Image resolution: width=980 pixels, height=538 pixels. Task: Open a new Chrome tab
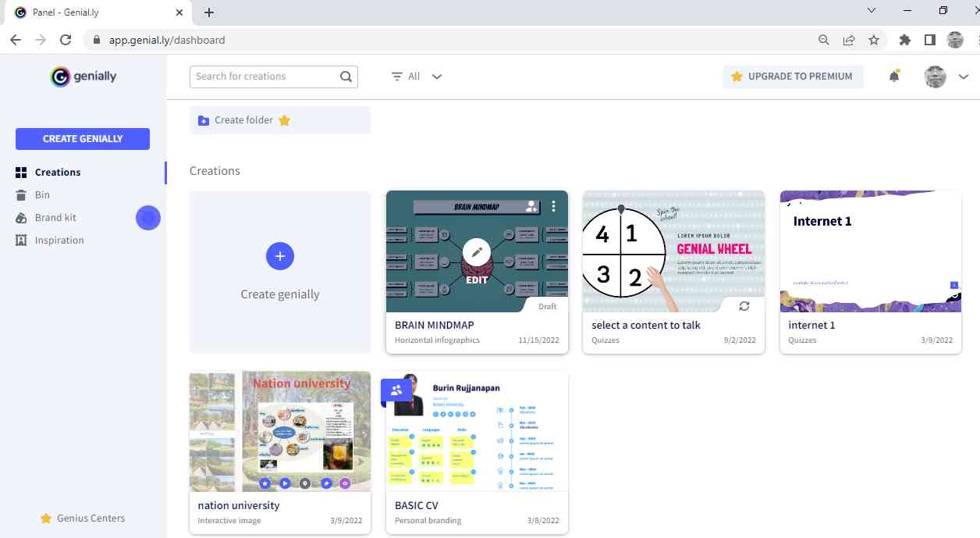click(x=209, y=12)
